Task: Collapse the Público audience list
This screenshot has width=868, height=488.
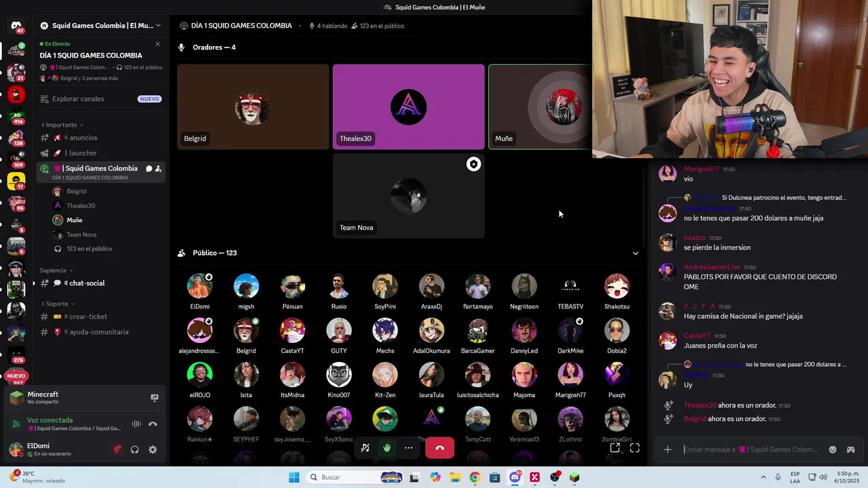Action: tap(635, 253)
